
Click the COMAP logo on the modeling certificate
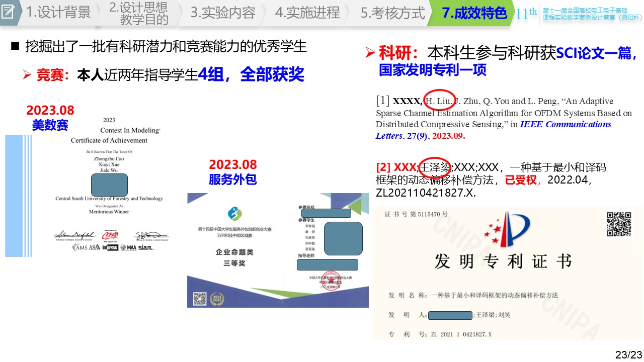(x=110, y=236)
